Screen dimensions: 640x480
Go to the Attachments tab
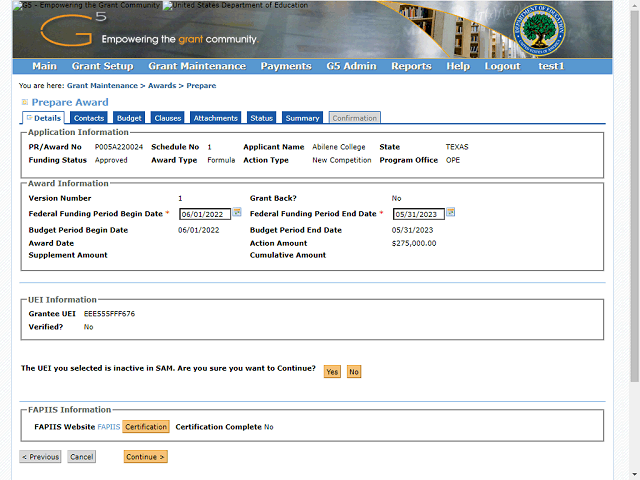tap(215, 118)
